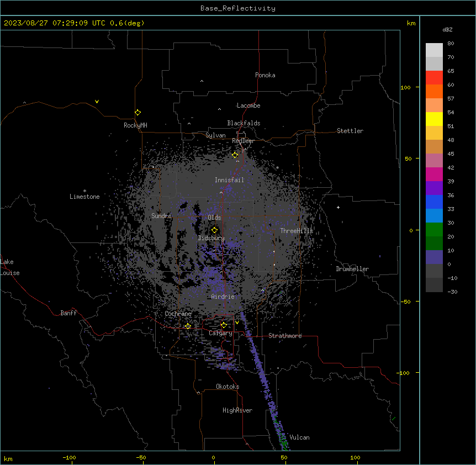Click the asterisk marker northeast of Innisfail
Image resolution: width=476 pixels, height=465 pixels.
click(x=277, y=168)
